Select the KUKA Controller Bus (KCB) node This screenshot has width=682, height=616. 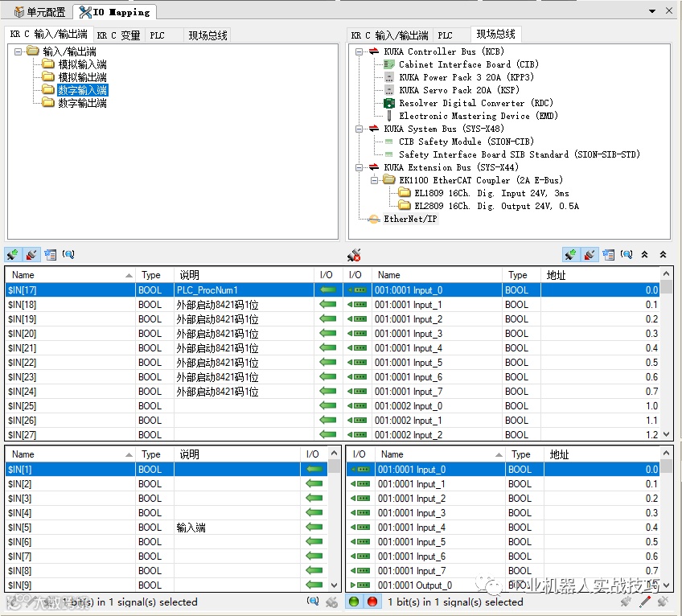coord(444,51)
